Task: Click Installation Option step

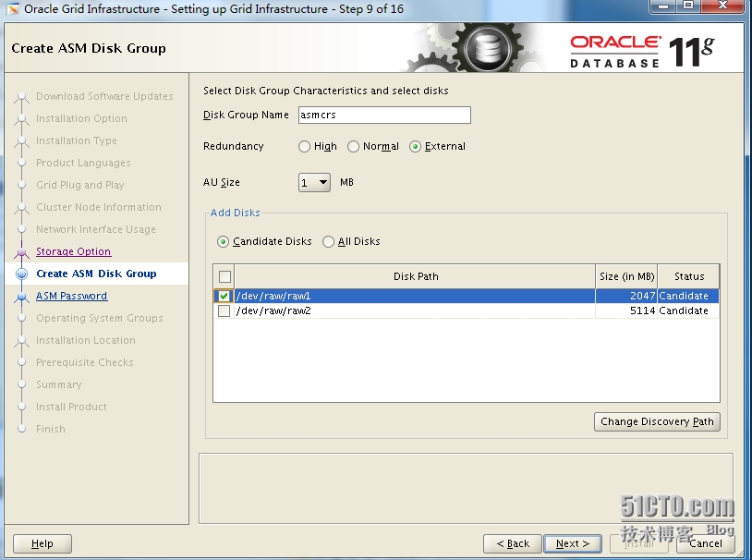Action: 81,118
